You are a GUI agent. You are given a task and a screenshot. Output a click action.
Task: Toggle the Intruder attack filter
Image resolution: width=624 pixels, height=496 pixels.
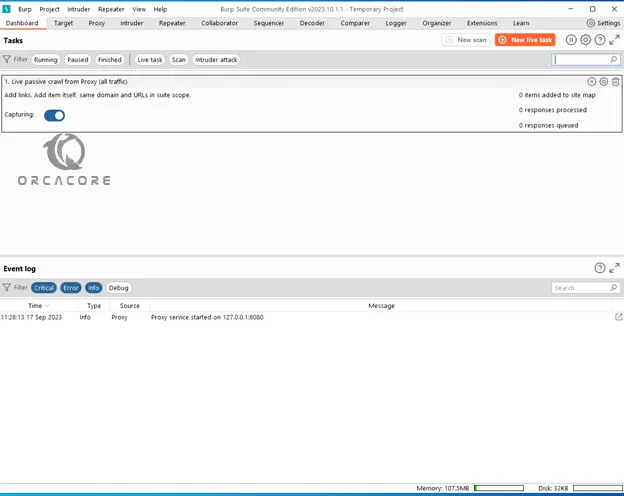pos(216,60)
